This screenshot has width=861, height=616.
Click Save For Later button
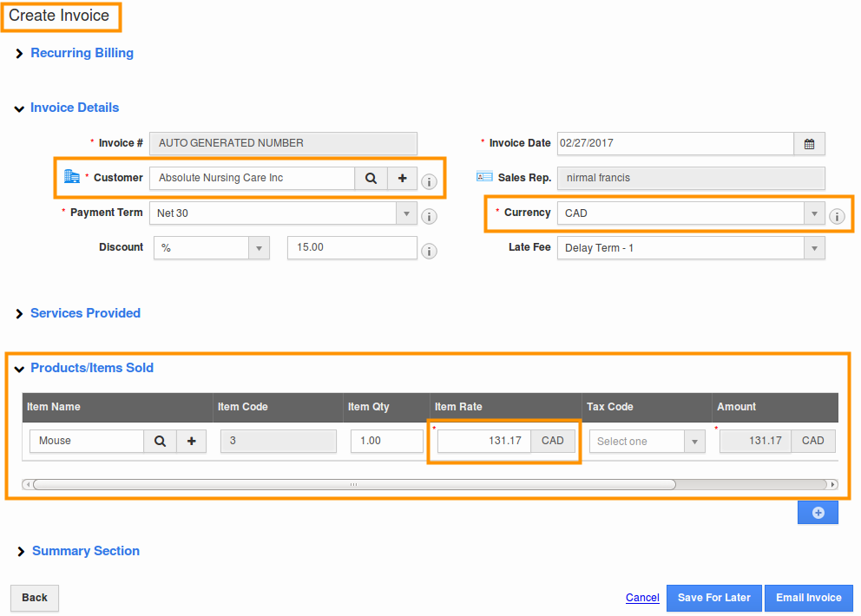point(713,598)
